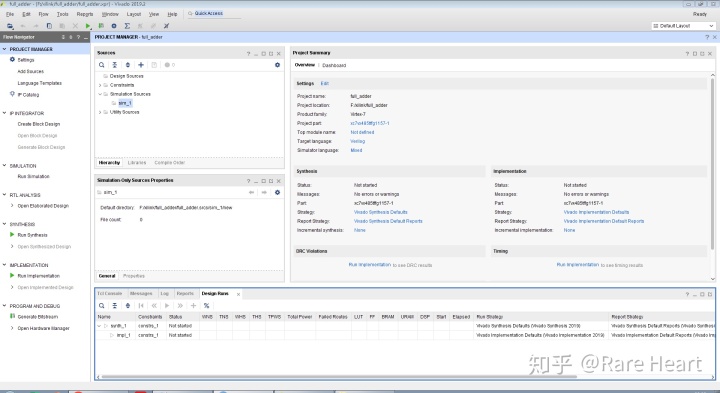Screen dimensions: 720x393
Task: Click the Project Summary vertical scrollbar
Action: click(x=712, y=164)
